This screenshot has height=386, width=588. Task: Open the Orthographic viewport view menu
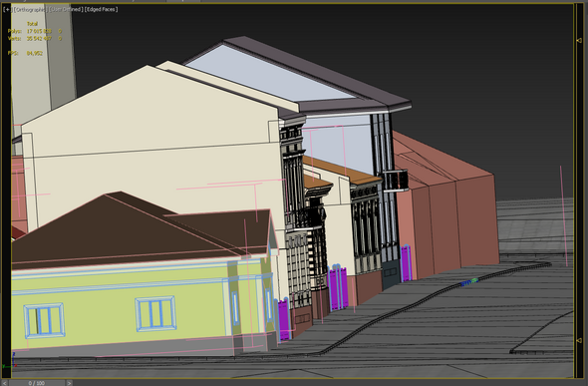tap(30, 9)
